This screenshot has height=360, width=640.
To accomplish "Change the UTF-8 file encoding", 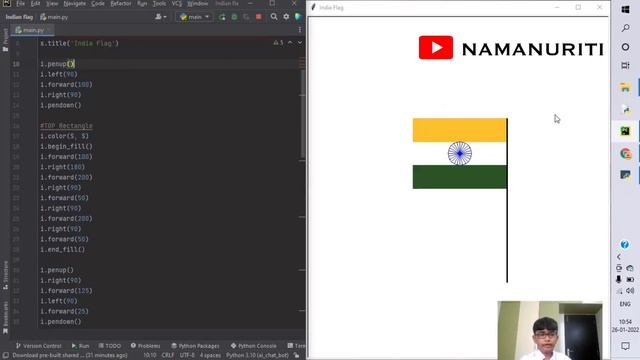I will (x=187, y=356).
